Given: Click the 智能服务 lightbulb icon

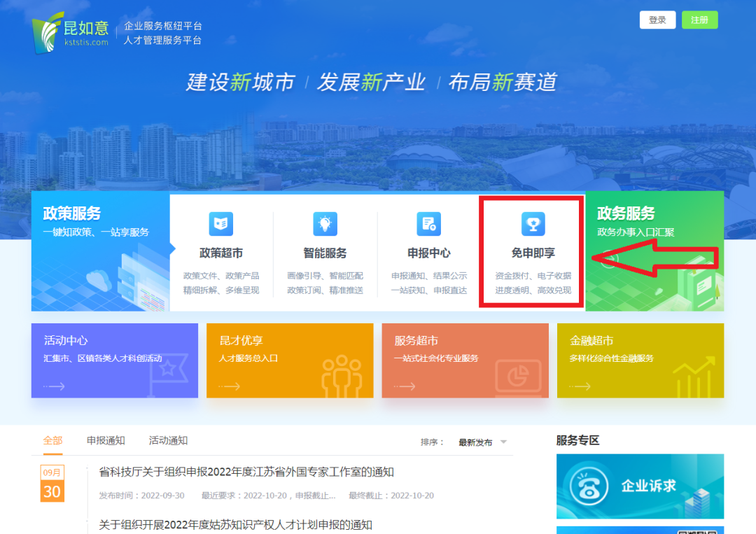Looking at the screenshot, I should [325, 224].
